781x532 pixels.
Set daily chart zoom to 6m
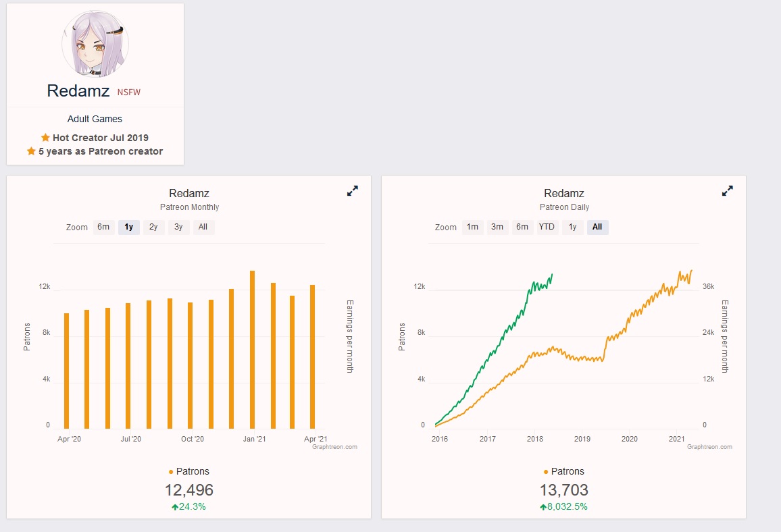[522, 227]
